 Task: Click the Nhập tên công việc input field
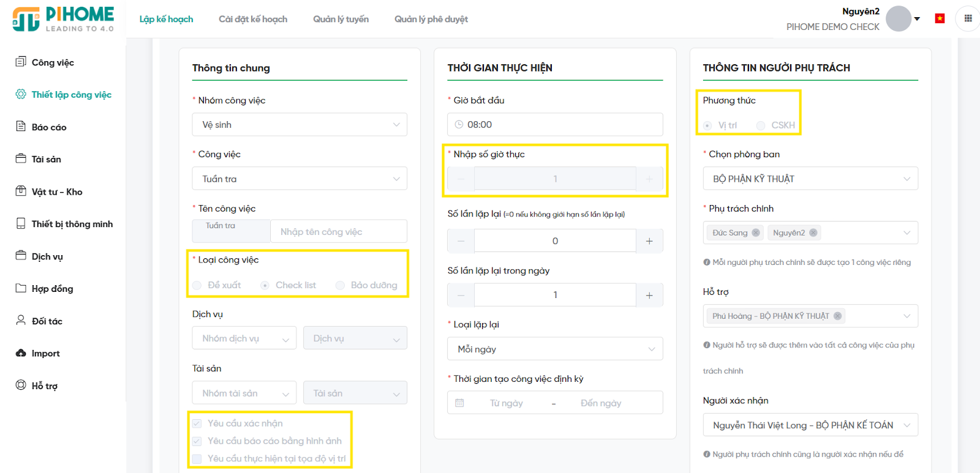(x=338, y=232)
